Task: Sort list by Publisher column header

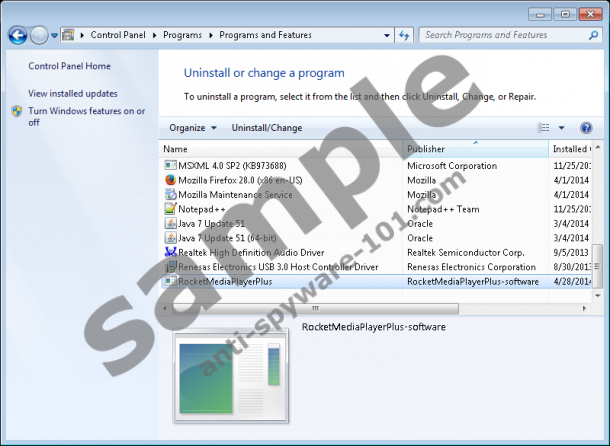Action: (475, 148)
